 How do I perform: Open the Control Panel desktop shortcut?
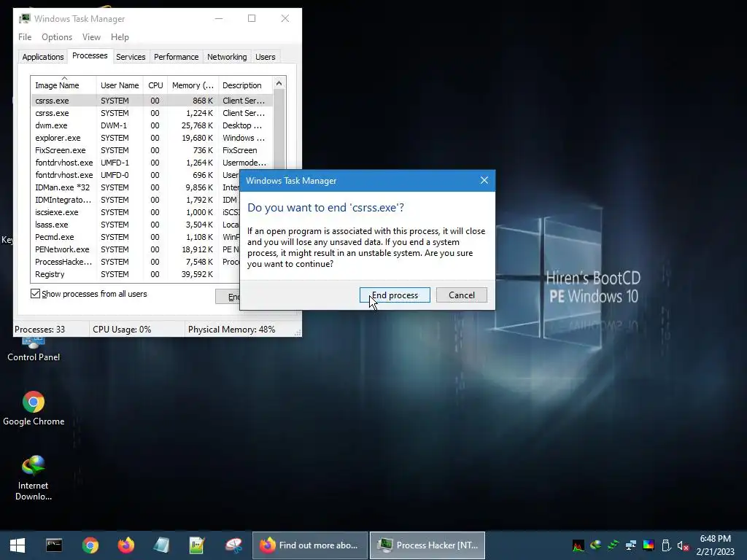(x=34, y=348)
